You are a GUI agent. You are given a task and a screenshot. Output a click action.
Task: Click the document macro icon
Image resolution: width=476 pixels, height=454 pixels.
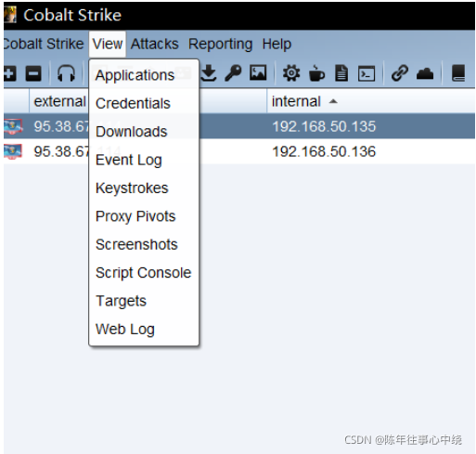click(341, 73)
